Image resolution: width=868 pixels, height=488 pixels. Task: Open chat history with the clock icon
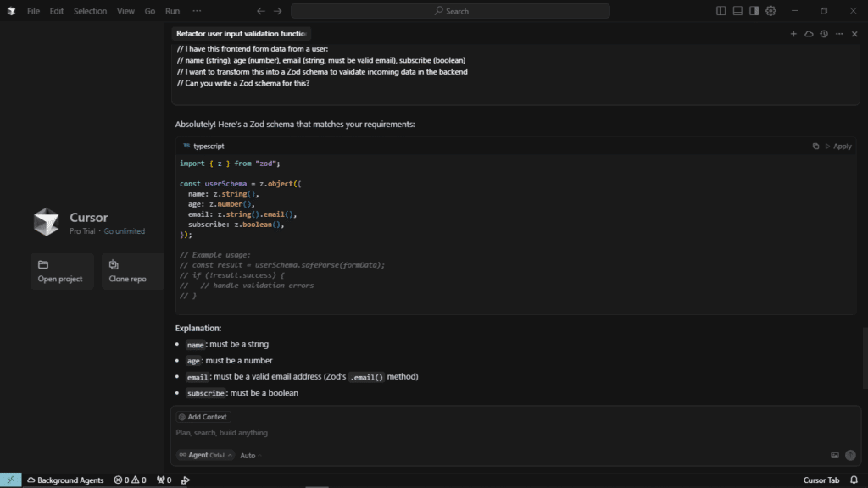(x=822, y=33)
